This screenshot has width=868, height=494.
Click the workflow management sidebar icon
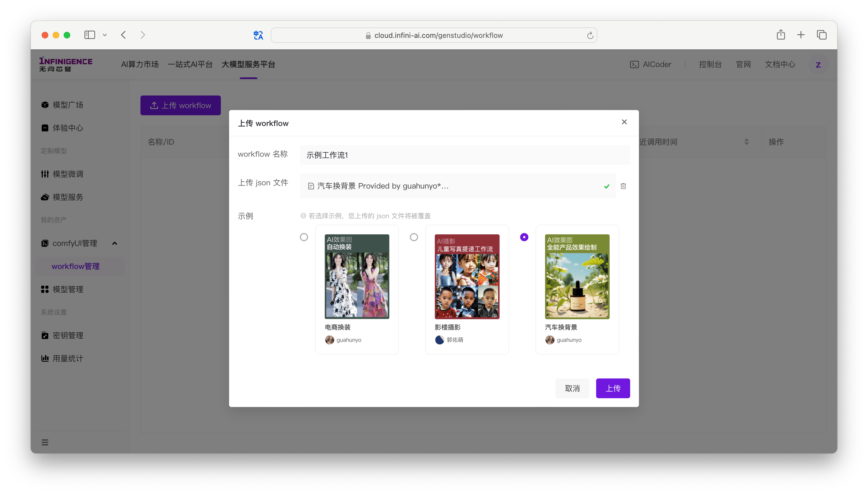76,266
